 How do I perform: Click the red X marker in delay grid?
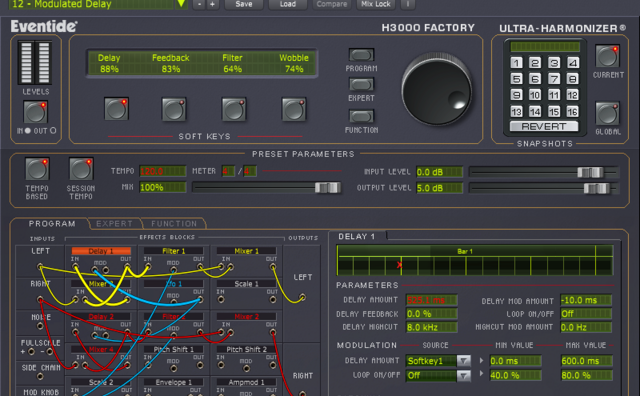pyautogui.click(x=400, y=265)
